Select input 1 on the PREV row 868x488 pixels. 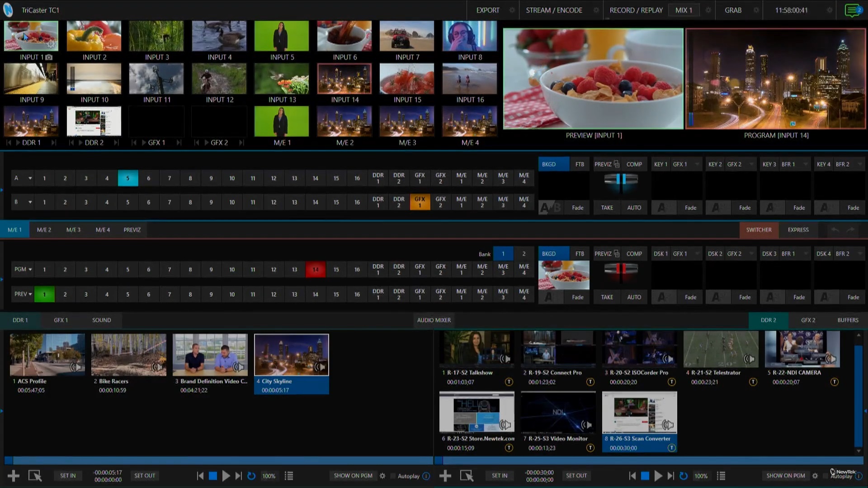click(x=44, y=295)
